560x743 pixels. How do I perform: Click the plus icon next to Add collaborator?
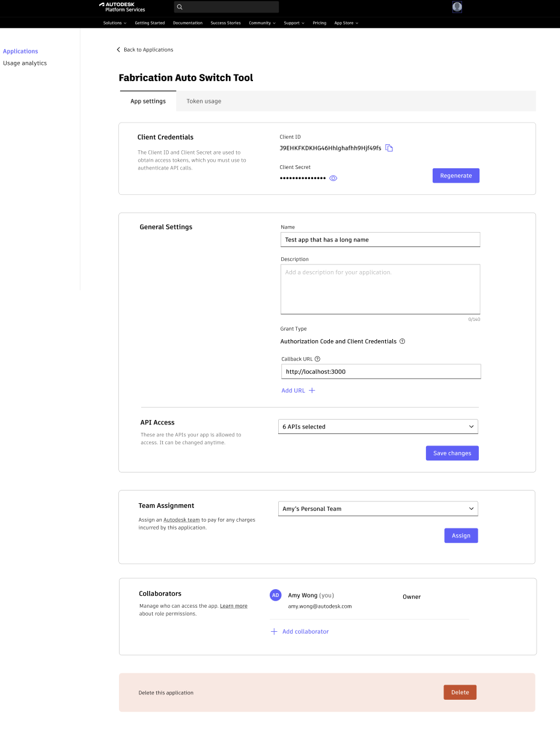coord(274,631)
